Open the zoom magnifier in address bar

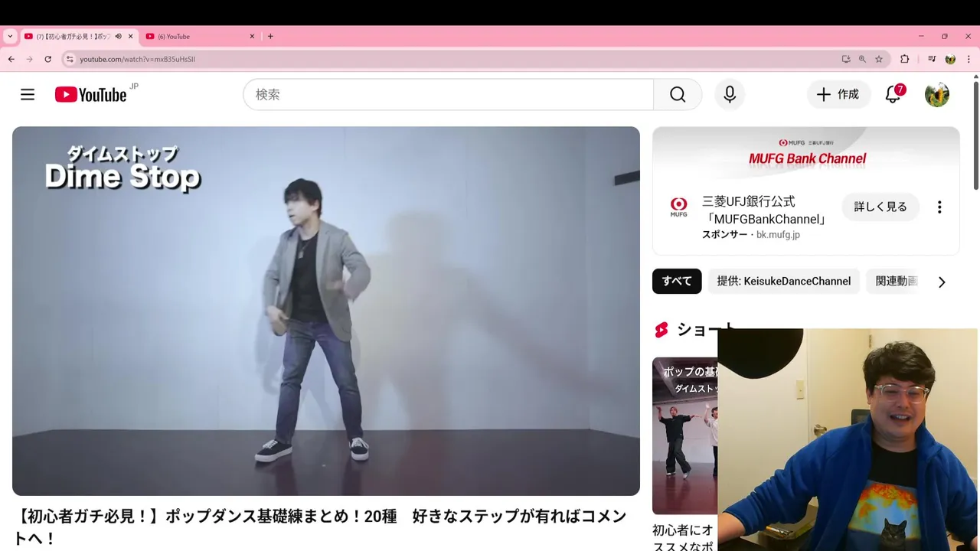click(862, 59)
